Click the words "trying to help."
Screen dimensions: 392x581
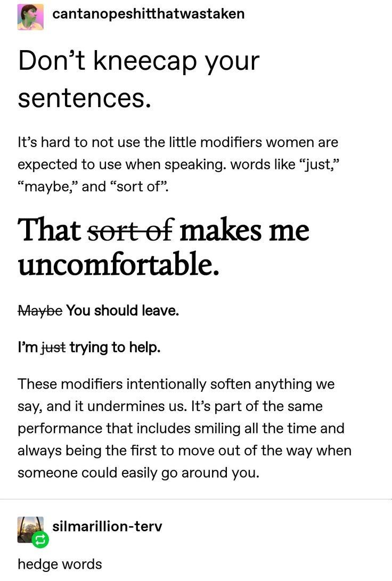(115, 348)
